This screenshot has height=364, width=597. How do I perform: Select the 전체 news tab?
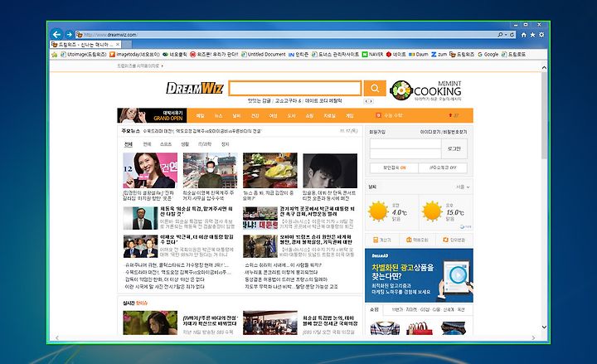(129, 144)
